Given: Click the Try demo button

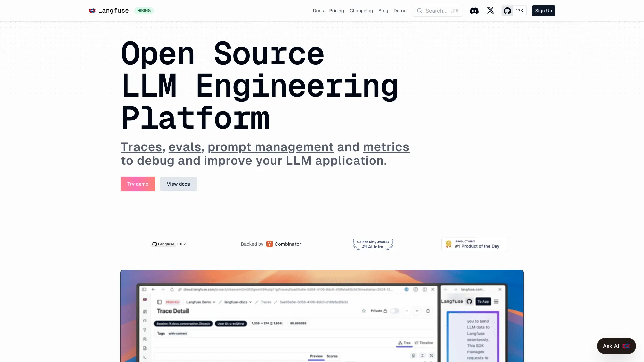Looking at the screenshot, I should (138, 184).
